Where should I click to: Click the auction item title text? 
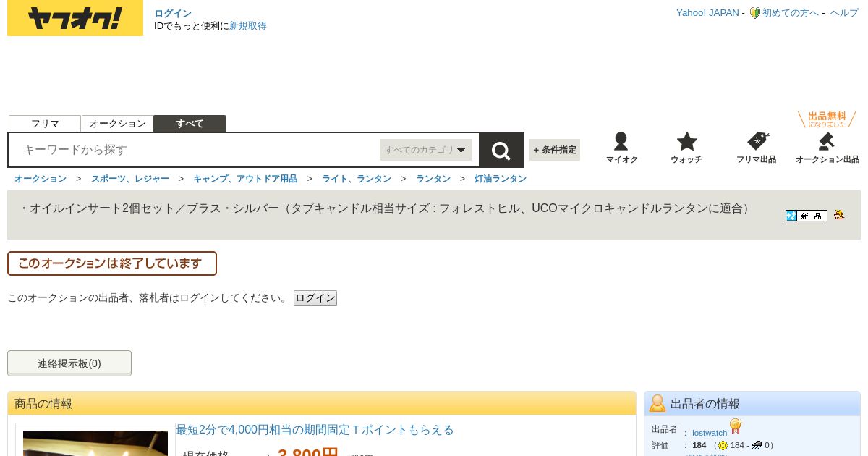point(386,208)
